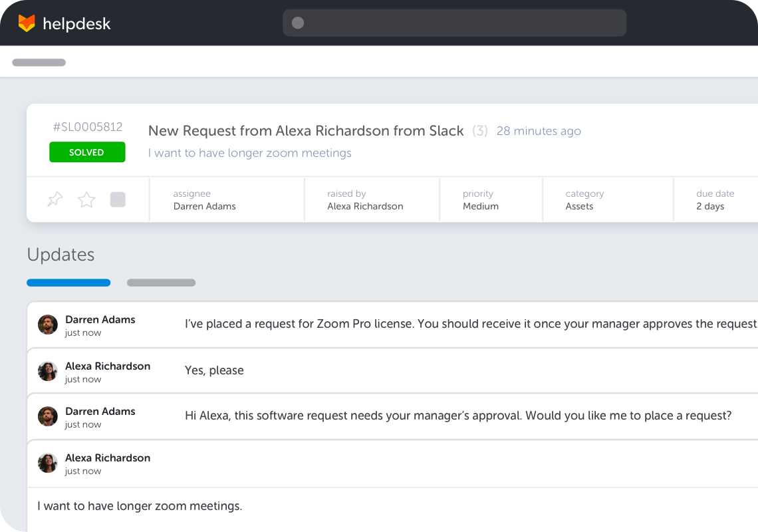Viewport: 758px width, 532px height.
Task: Pin this ticket using the pin icon
Action: pos(55,199)
